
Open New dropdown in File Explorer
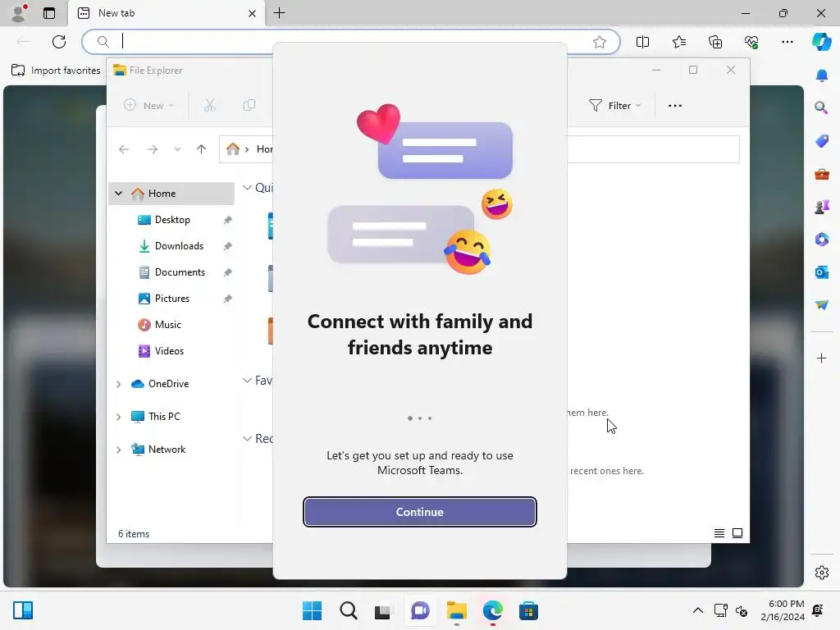[149, 106]
